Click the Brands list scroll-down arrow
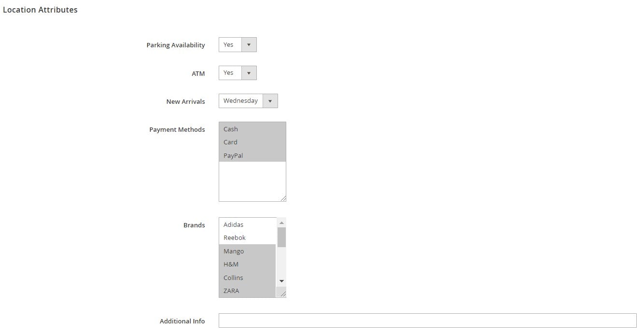Viewport: 644px width, 335px height. click(281, 281)
